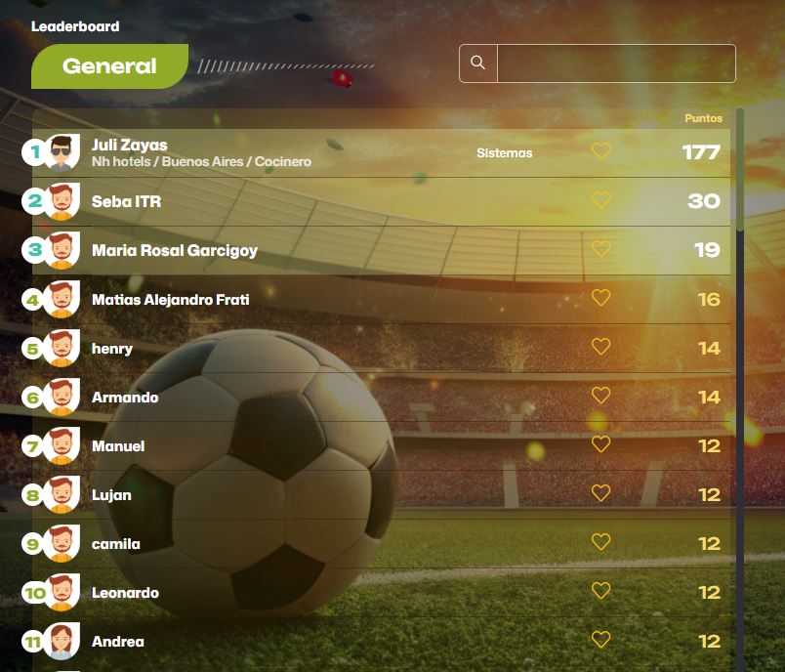
Task: Open Maria Rosal Garcigoy's profile name
Action: 175,250
